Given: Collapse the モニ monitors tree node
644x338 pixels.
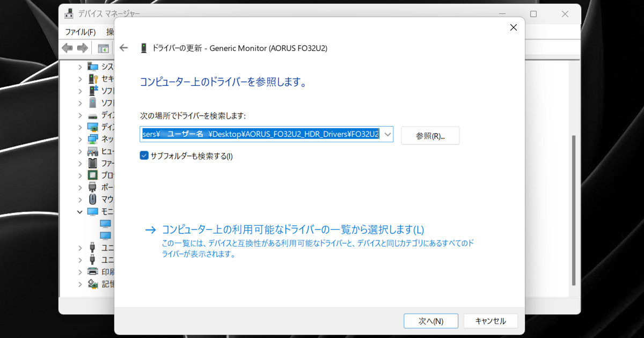Looking at the screenshot, I should 80,211.
